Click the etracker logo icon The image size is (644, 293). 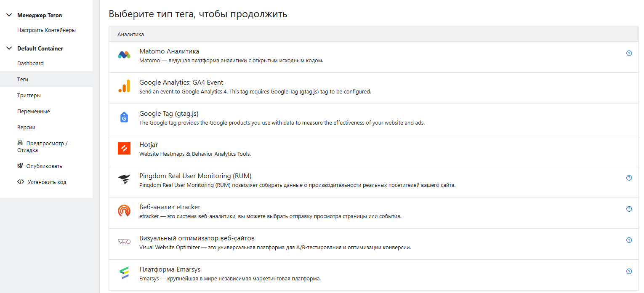(x=124, y=211)
